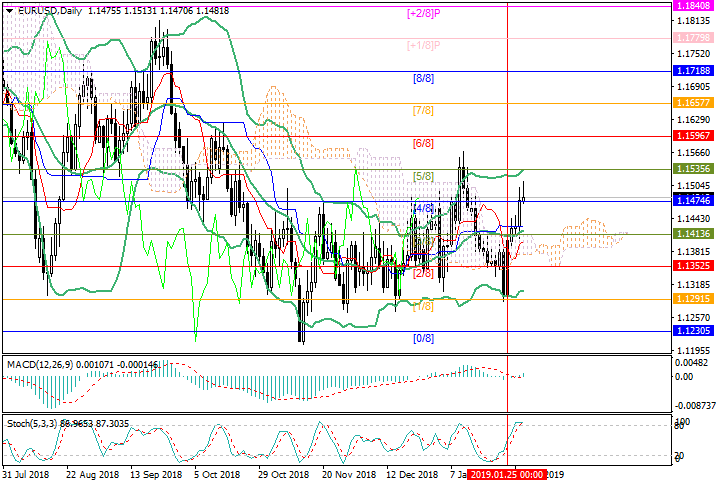The height and width of the screenshot is (486, 717).
Task: Select the 1.15967 red price tag
Action: (x=692, y=135)
